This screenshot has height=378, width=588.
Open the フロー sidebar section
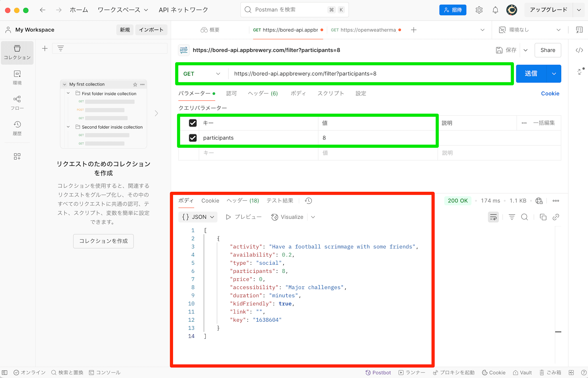click(17, 103)
